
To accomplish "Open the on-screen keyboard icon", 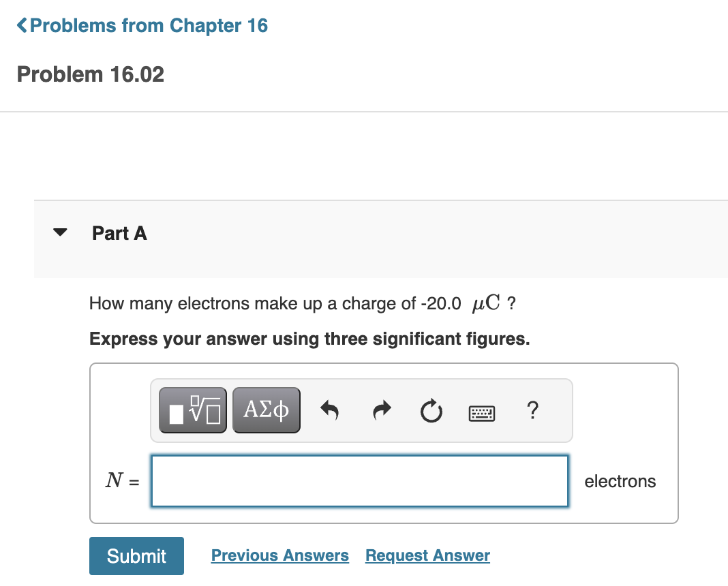I will pyautogui.click(x=481, y=410).
